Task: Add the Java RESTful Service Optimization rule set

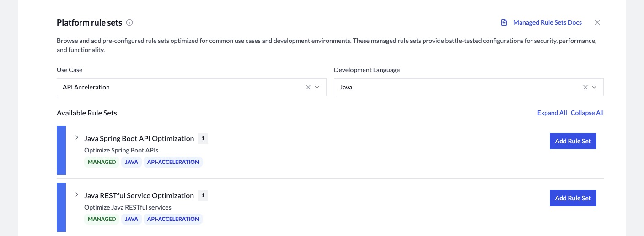Action: (x=573, y=198)
